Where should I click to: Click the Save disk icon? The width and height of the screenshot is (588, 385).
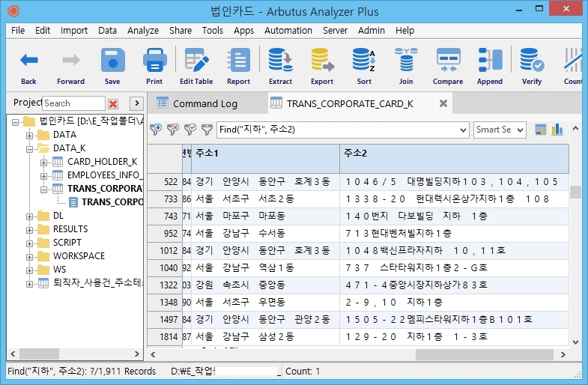point(112,60)
